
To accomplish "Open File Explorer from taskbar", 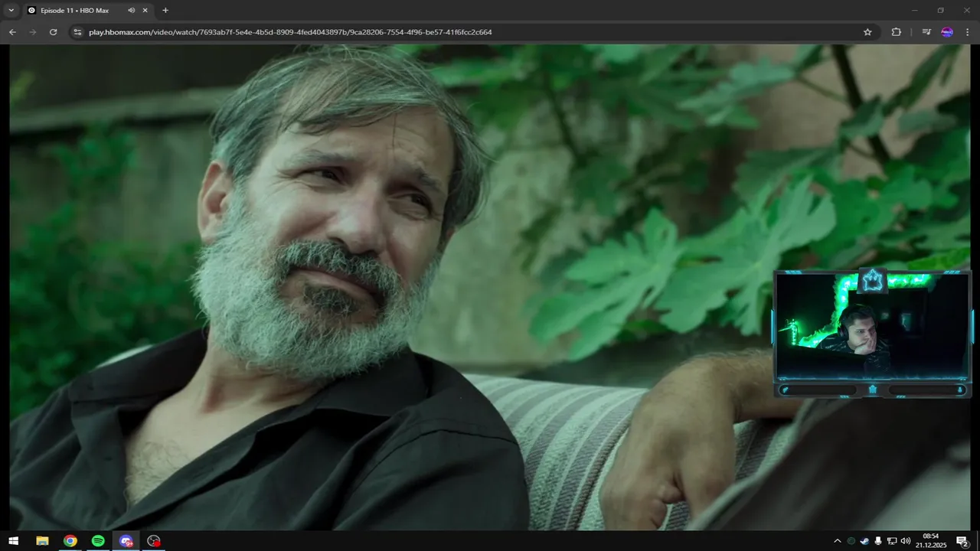I will point(42,541).
